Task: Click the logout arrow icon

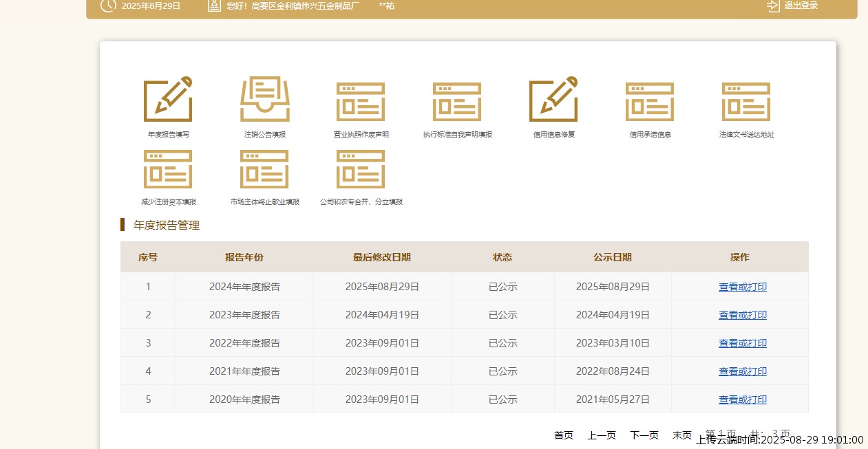Action: tap(773, 6)
